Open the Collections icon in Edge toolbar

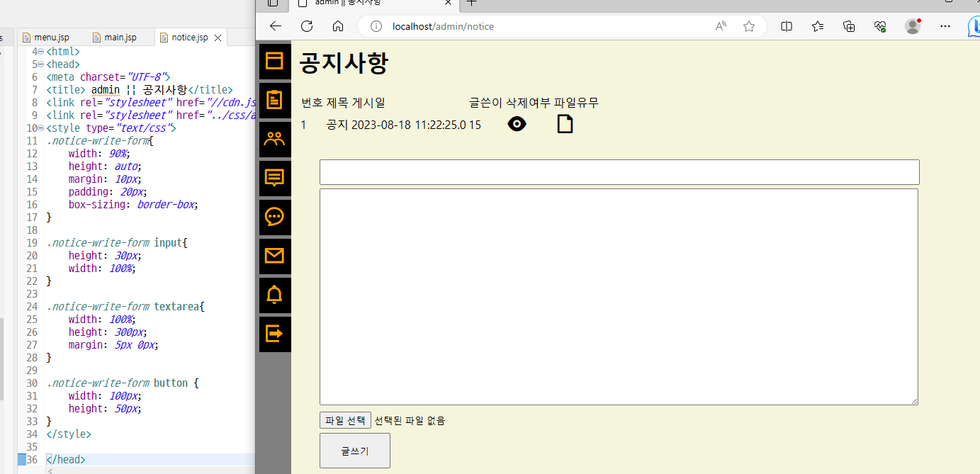pos(849,26)
